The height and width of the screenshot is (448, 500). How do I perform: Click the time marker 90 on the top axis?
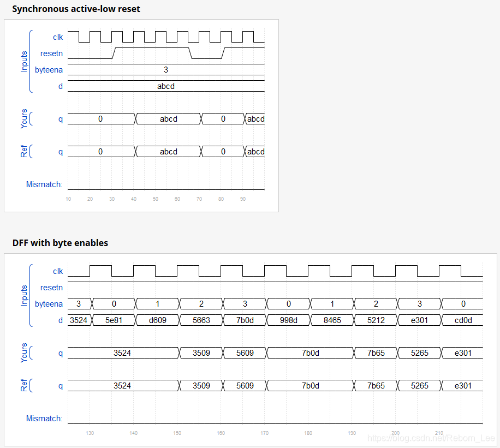[x=243, y=199]
